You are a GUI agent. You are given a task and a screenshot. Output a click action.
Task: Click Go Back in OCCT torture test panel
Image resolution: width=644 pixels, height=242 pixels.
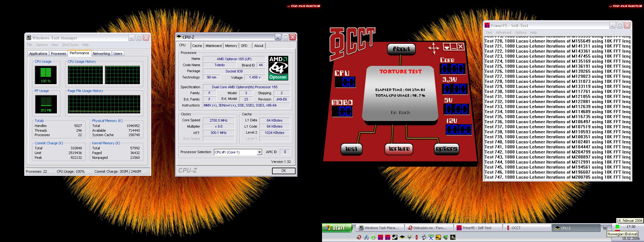pyautogui.click(x=400, y=112)
